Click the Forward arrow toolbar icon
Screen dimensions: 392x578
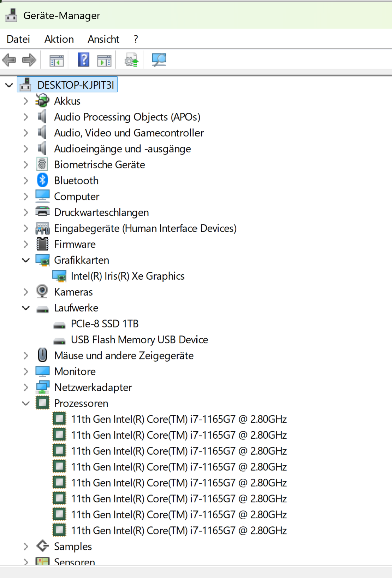pos(29,60)
